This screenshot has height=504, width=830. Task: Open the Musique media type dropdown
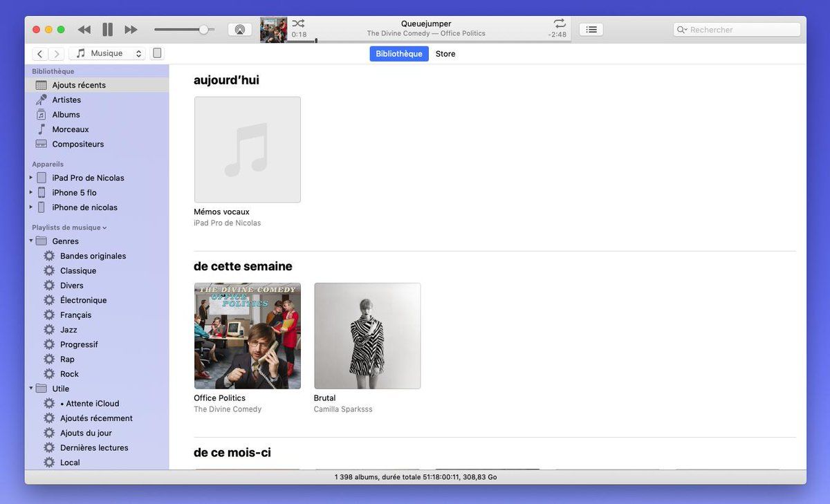click(x=107, y=53)
